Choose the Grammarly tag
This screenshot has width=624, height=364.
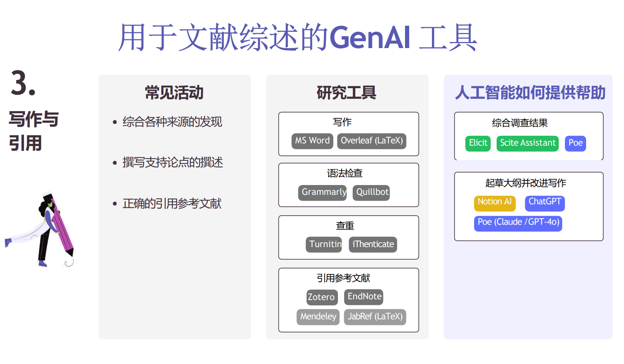pos(322,192)
